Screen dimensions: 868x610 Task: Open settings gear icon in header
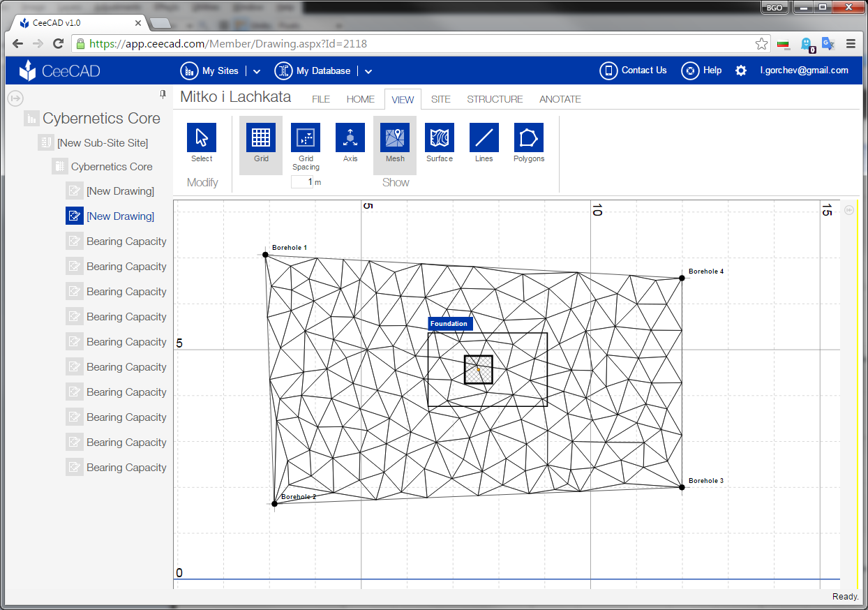pyautogui.click(x=741, y=70)
